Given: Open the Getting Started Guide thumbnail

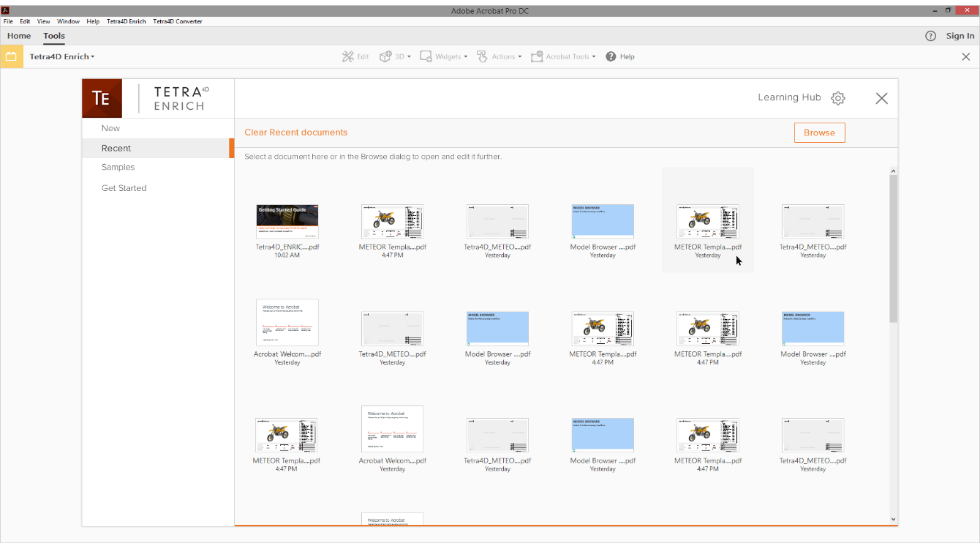Looking at the screenshot, I should click(287, 221).
